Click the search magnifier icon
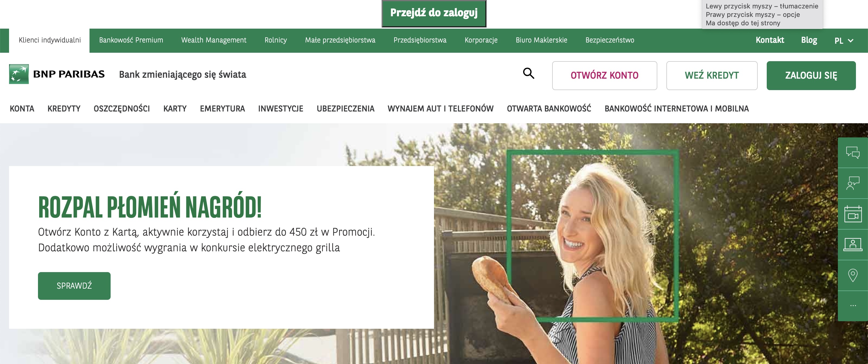This screenshot has width=868, height=364. (x=528, y=73)
